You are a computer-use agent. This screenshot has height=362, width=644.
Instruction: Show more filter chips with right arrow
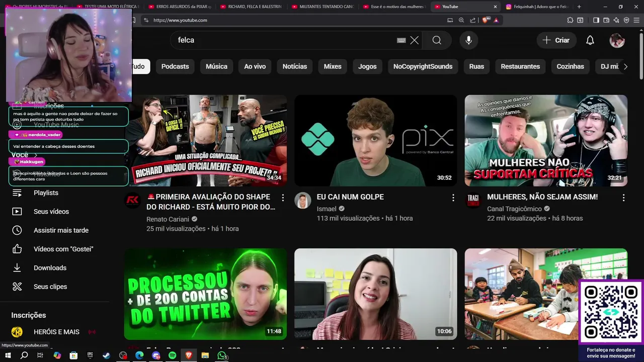(625, 66)
